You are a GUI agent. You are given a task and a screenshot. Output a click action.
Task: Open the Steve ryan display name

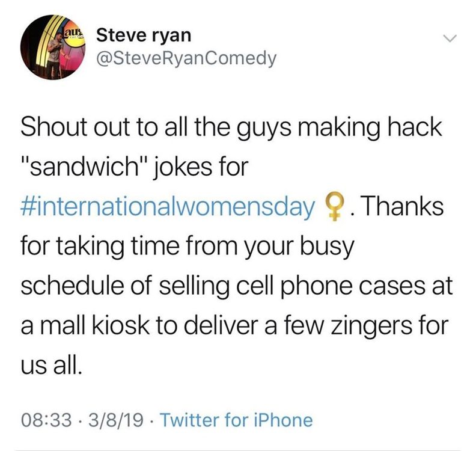pyautogui.click(x=144, y=35)
